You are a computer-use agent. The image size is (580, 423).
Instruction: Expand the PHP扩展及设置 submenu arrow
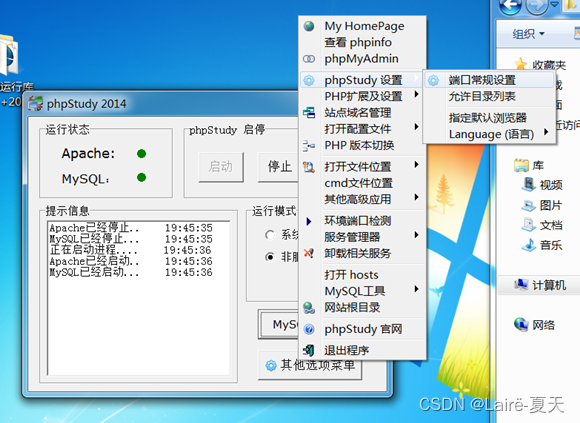(x=417, y=94)
